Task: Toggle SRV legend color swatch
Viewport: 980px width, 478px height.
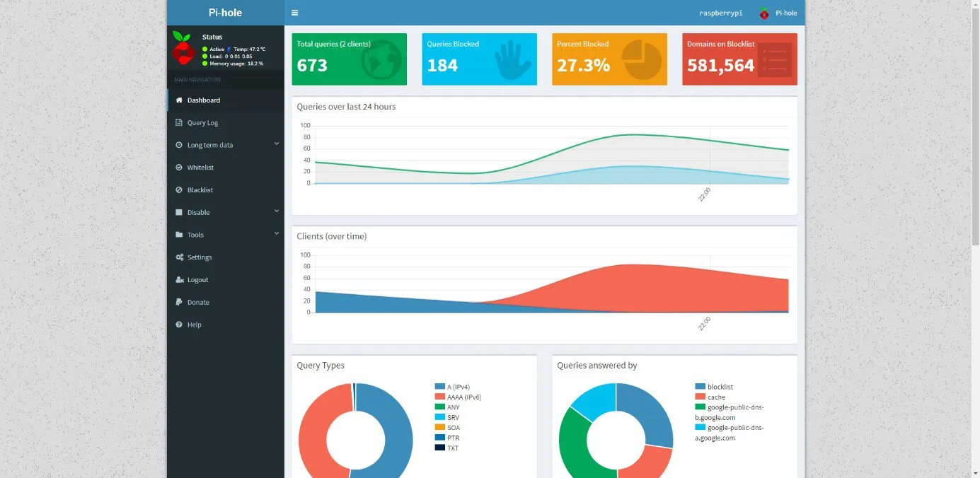Action: tap(439, 417)
